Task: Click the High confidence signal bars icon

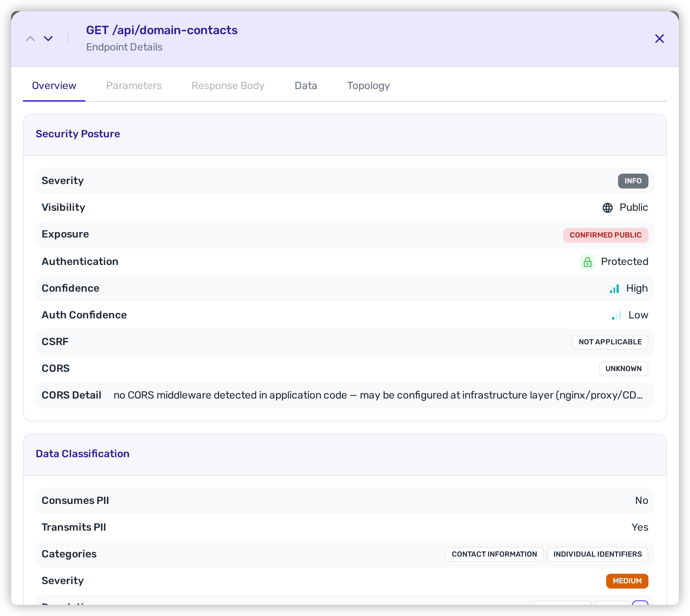Action: [614, 289]
